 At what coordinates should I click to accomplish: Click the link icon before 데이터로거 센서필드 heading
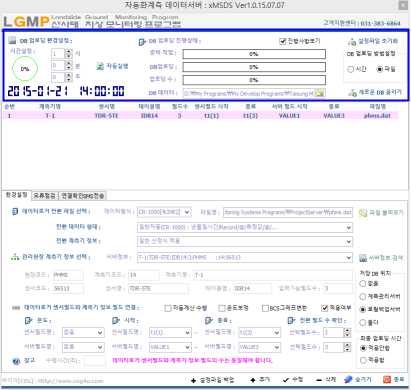(16, 307)
